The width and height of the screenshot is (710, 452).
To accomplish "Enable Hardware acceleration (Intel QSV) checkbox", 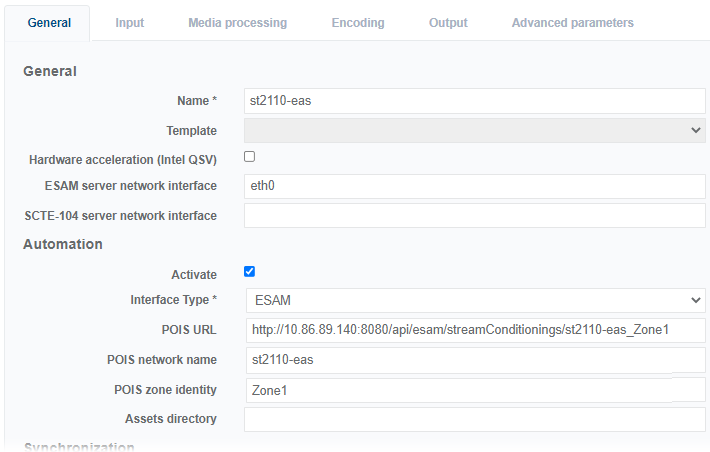I will pyautogui.click(x=250, y=157).
